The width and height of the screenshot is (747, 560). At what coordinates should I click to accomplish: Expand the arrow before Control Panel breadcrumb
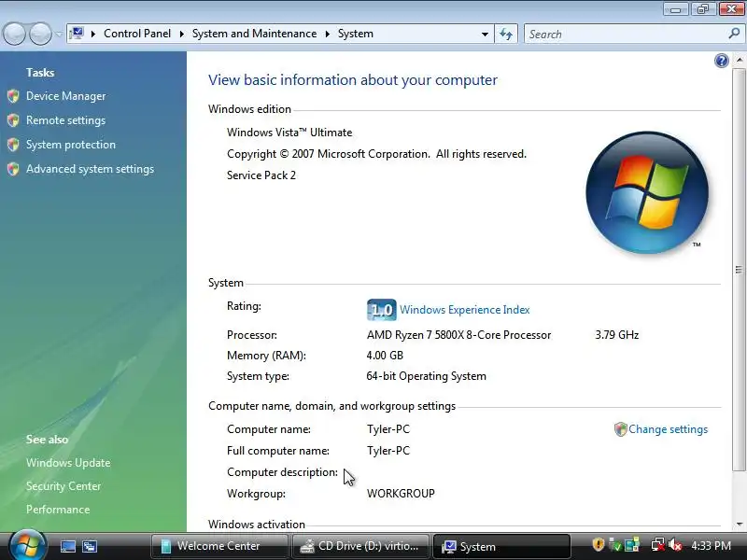[x=93, y=34]
